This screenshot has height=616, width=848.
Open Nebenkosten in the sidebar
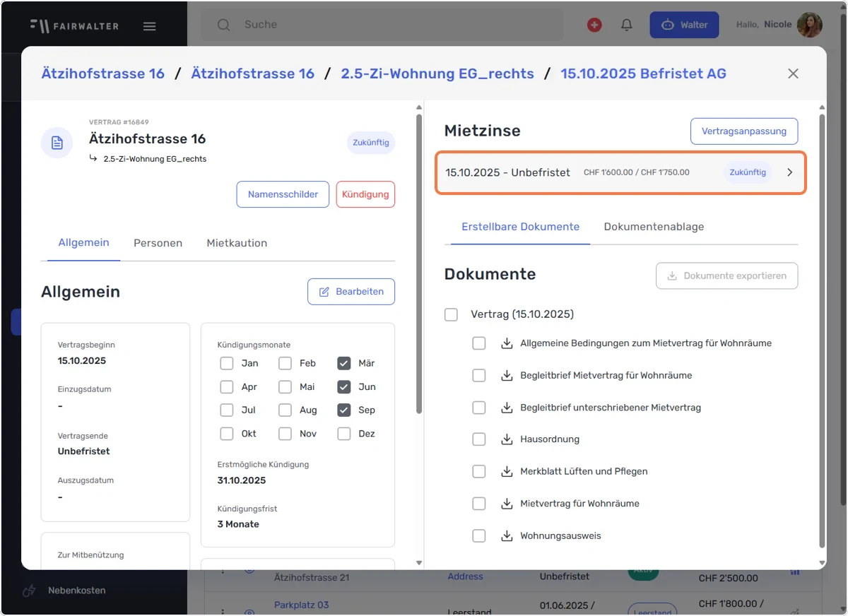tap(76, 591)
